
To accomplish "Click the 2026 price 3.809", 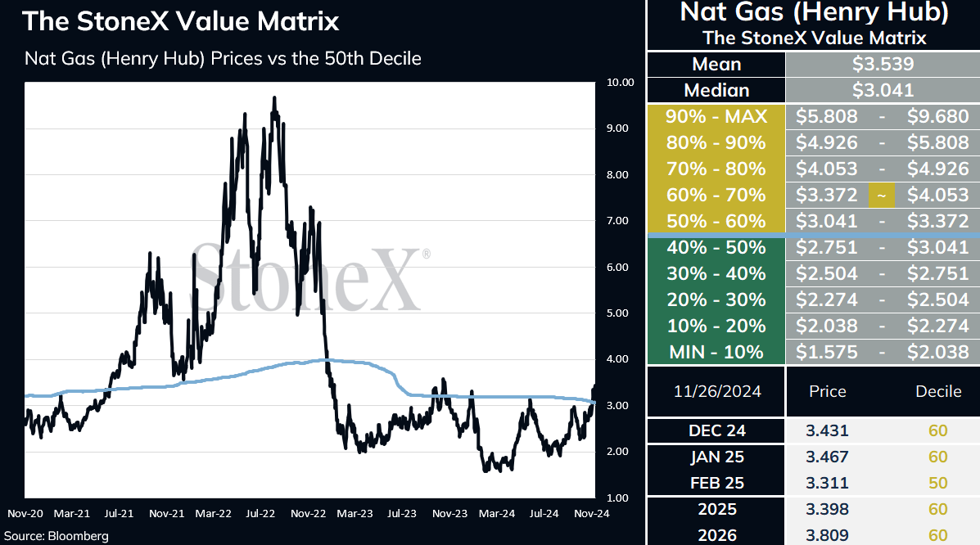I will click(x=827, y=535).
